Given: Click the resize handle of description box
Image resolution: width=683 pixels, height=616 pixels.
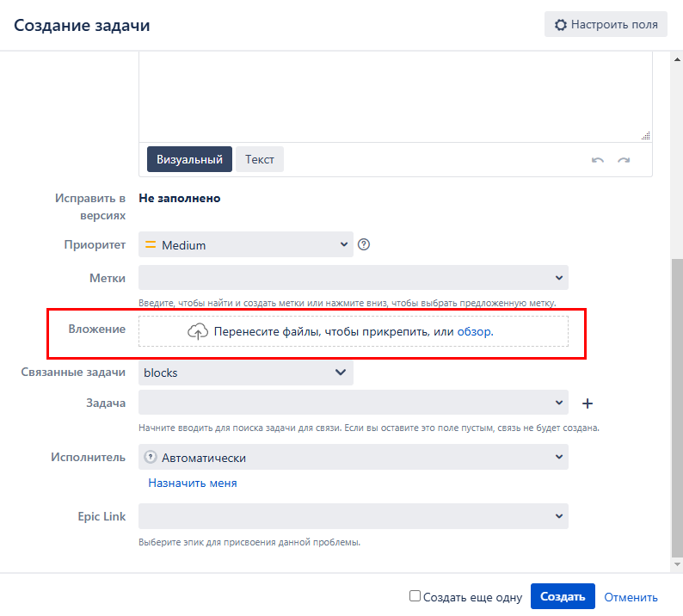Looking at the screenshot, I should (x=645, y=135).
